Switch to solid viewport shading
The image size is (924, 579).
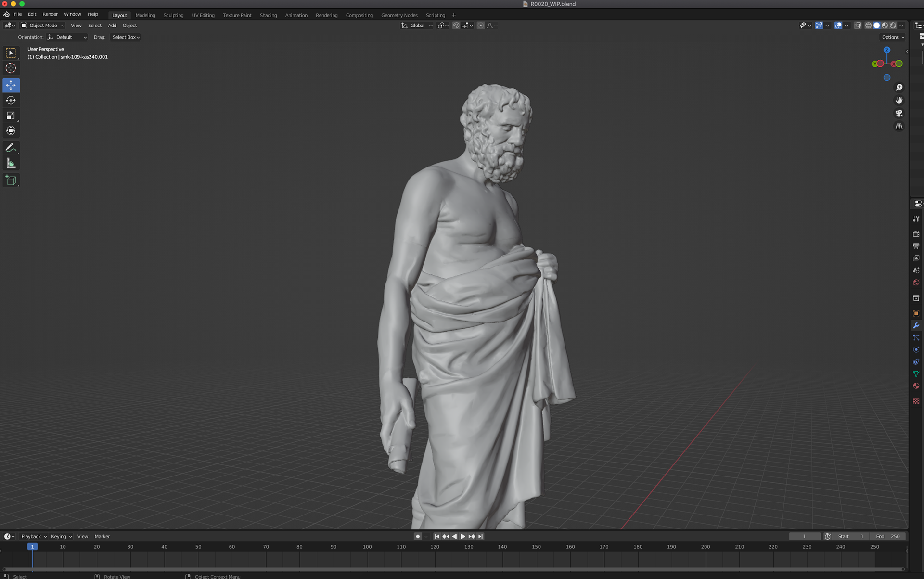876,26
